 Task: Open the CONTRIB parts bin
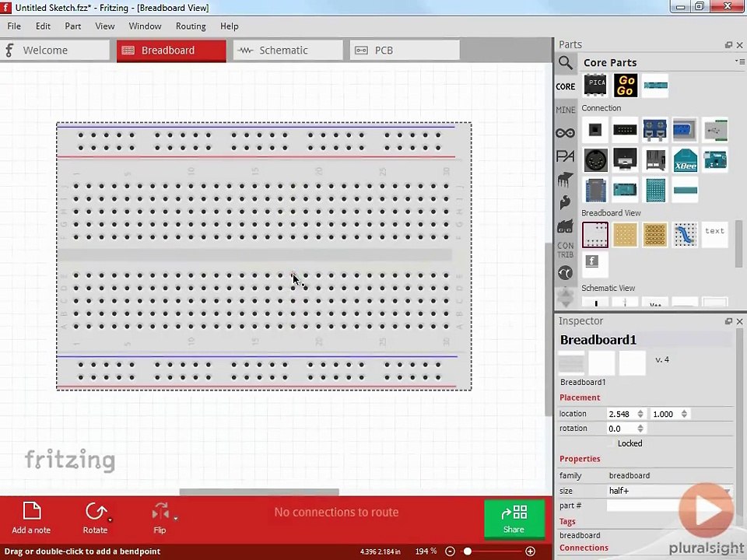566,250
